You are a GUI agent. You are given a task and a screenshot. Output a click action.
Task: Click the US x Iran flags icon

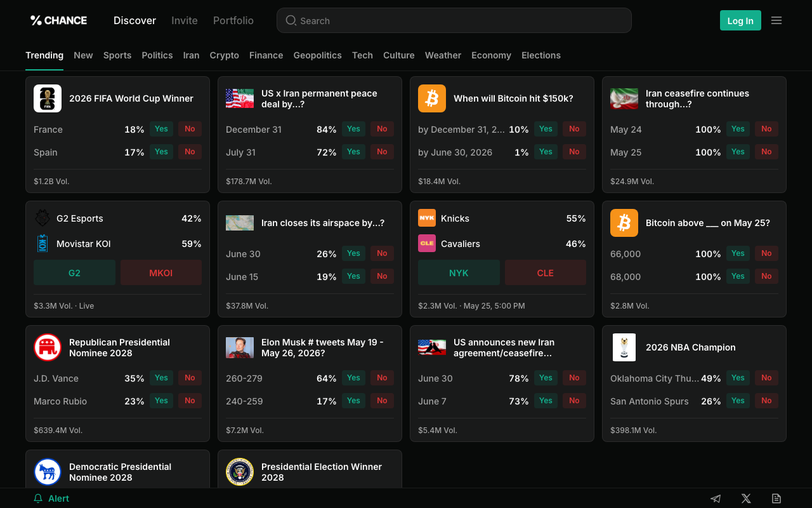tap(240, 98)
